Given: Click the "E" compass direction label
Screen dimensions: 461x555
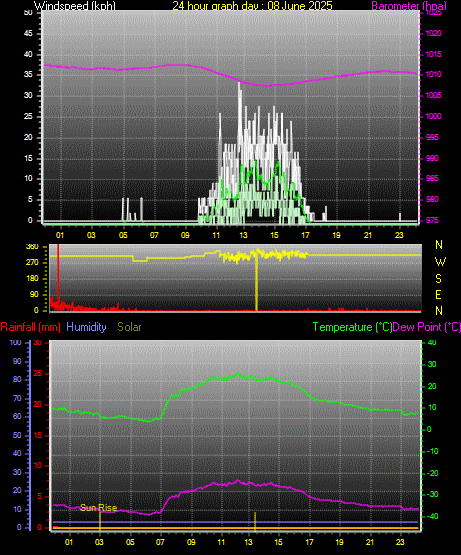Looking at the screenshot, I should coord(439,295).
